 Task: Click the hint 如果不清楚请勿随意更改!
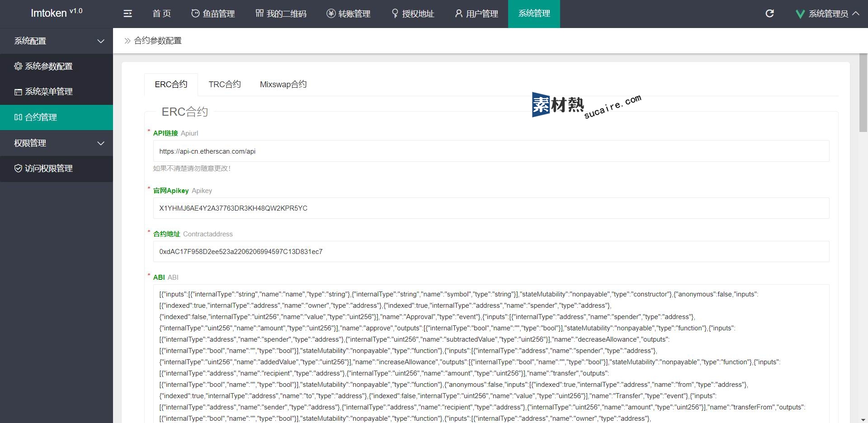point(192,169)
